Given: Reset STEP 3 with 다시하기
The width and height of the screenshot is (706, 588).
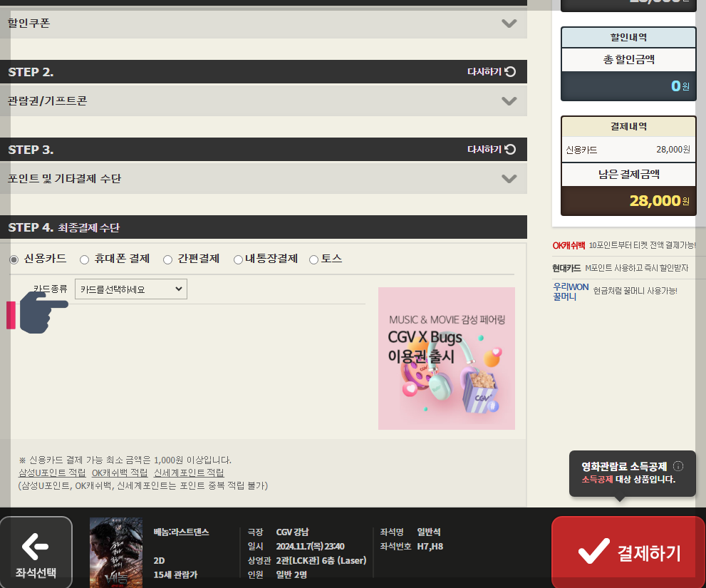Looking at the screenshot, I should point(492,149).
